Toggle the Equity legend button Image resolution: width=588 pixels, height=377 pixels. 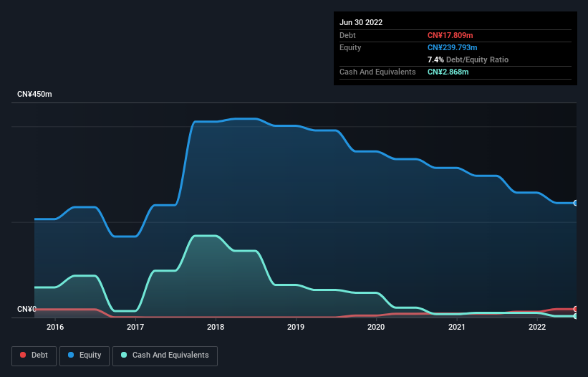click(85, 355)
